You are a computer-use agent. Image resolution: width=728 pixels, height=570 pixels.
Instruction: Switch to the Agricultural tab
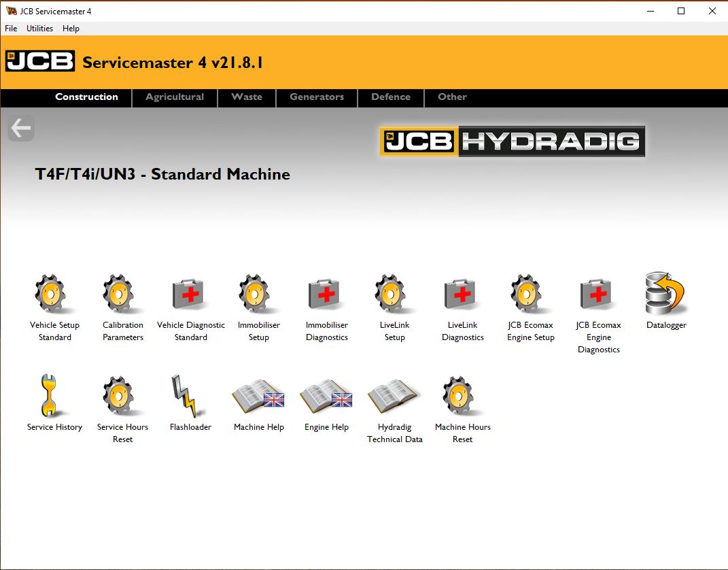[174, 97]
